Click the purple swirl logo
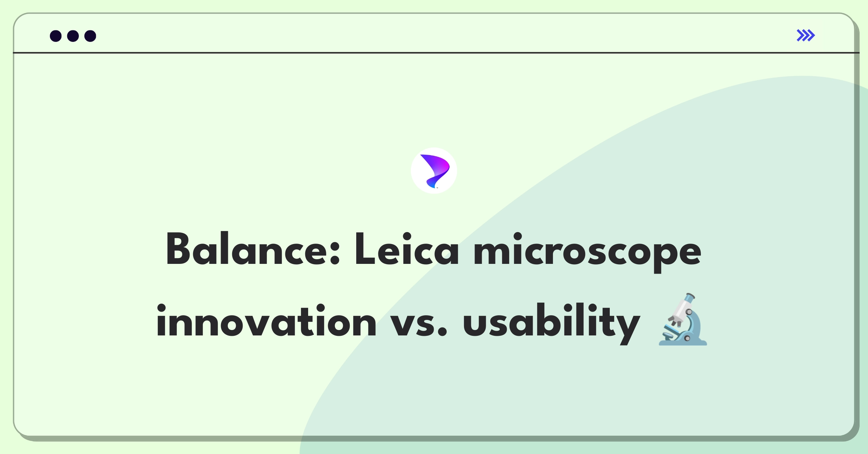The width and height of the screenshot is (868, 454). pyautogui.click(x=435, y=171)
